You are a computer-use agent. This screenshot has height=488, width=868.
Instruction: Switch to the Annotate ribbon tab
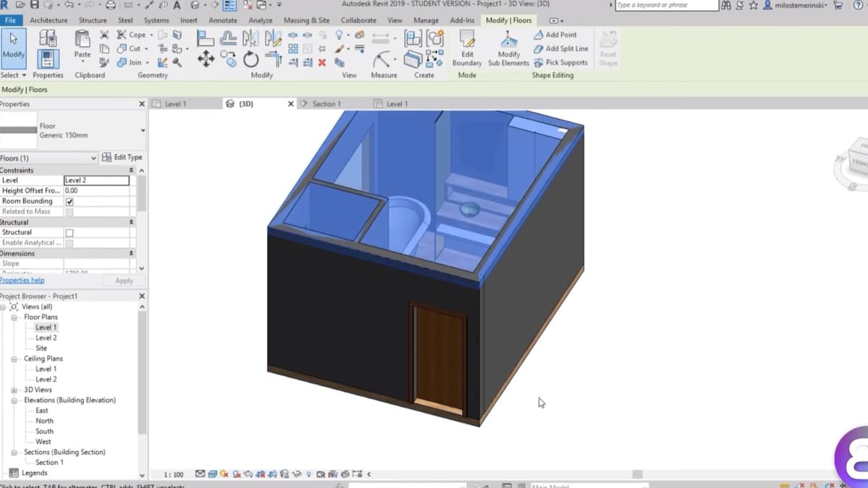click(x=223, y=20)
